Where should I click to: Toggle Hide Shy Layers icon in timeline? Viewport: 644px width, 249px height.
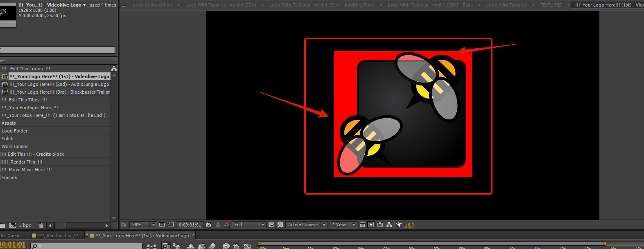190,246
